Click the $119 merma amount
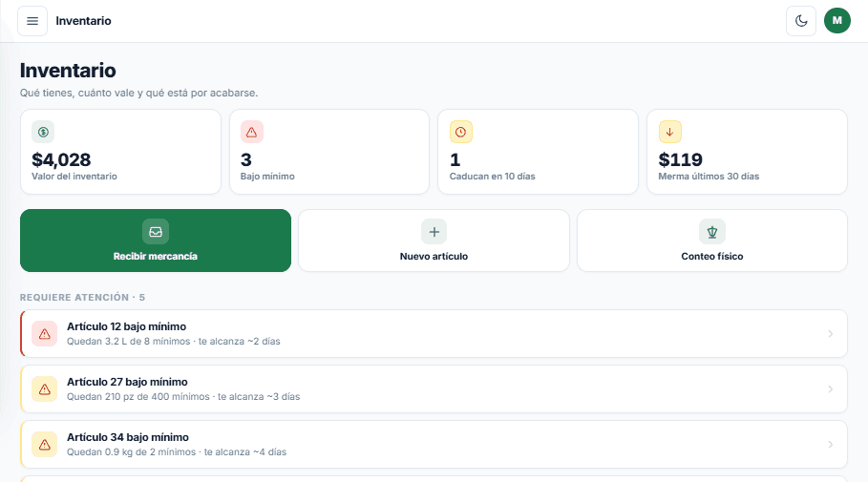The width and height of the screenshot is (868, 482). [680, 160]
